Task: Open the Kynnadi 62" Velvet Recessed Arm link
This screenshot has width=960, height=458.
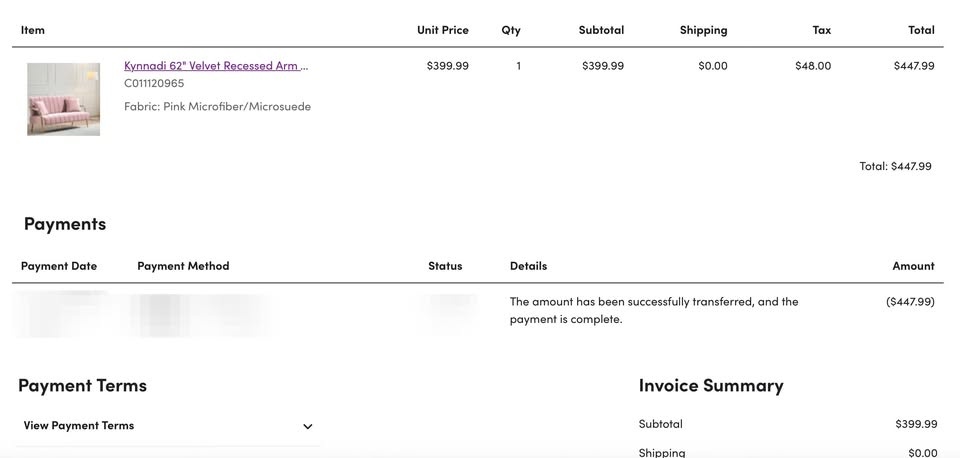Action: [x=216, y=66]
